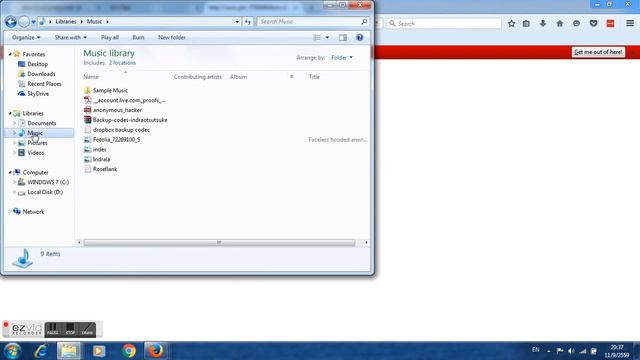The height and width of the screenshot is (360, 640).
Task: Open Firefox hamburger menu
Action: (x=630, y=24)
